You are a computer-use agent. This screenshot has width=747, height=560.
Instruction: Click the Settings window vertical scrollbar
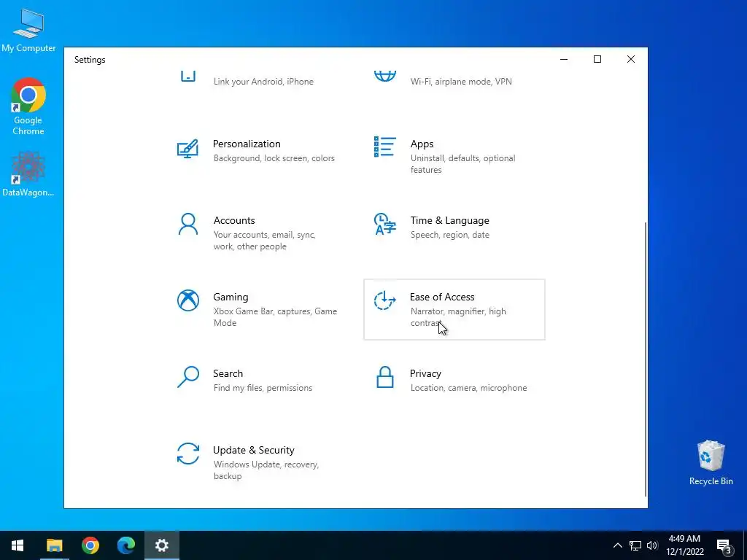point(646,358)
